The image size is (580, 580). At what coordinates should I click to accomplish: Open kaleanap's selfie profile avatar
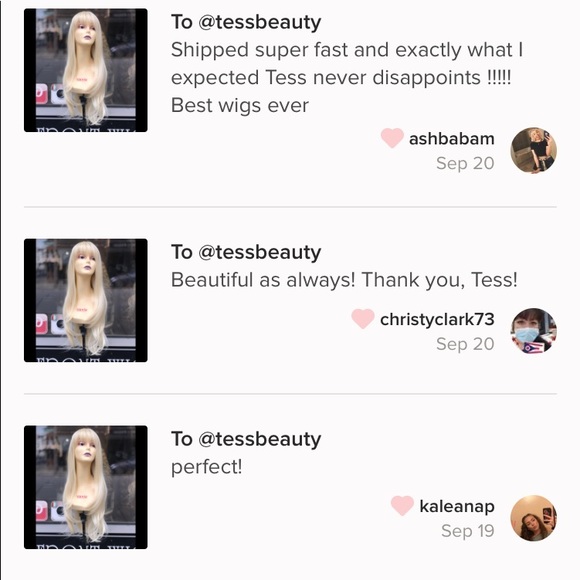[533, 518]
